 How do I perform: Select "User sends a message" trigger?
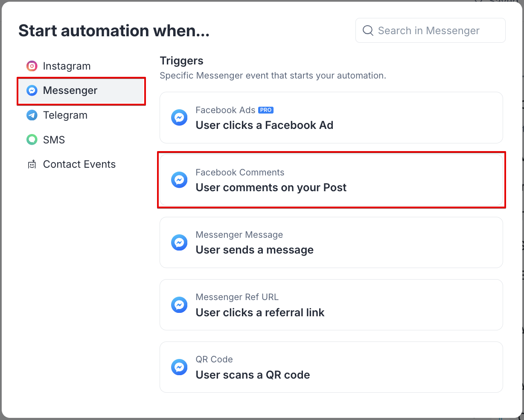click(331, 242)
